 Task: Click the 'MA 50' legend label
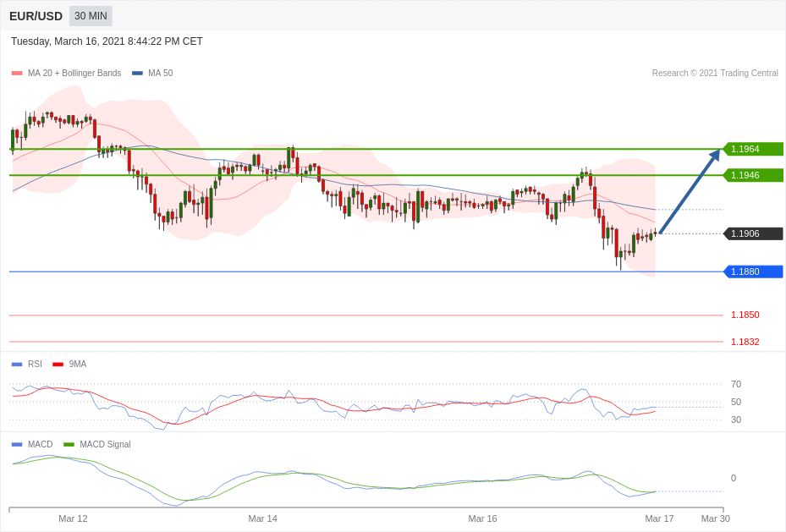(161, 73)
